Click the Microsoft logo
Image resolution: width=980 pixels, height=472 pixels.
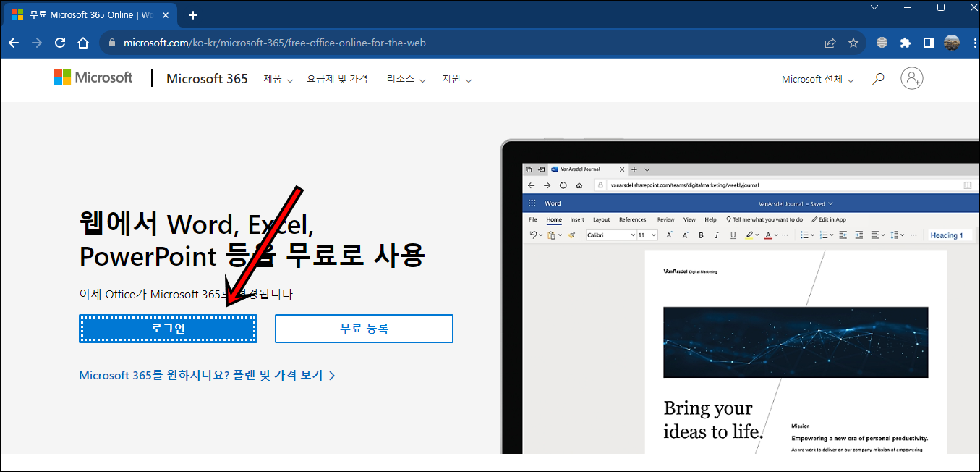pyautogui.click(x=93, y=77)
